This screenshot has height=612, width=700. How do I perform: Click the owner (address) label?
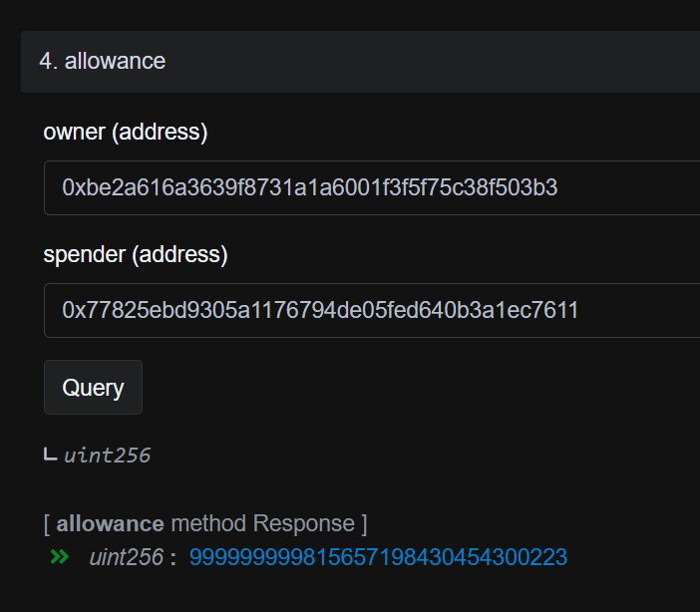pos(126,132)
